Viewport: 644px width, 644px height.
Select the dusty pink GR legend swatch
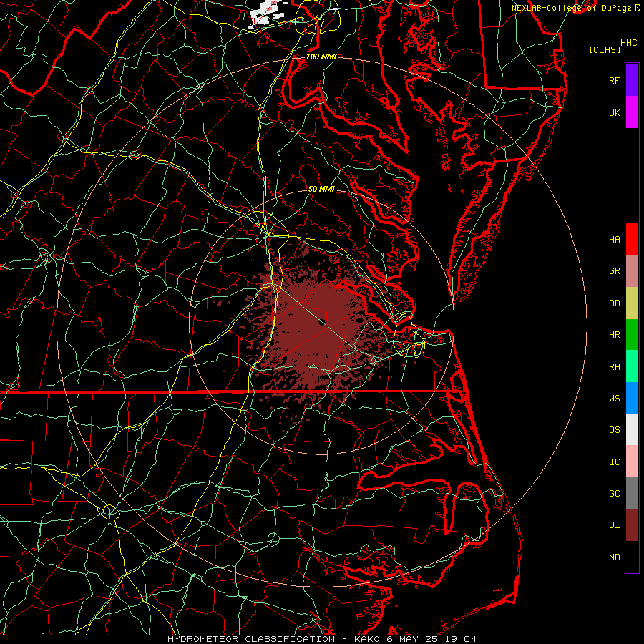(632, 271)
